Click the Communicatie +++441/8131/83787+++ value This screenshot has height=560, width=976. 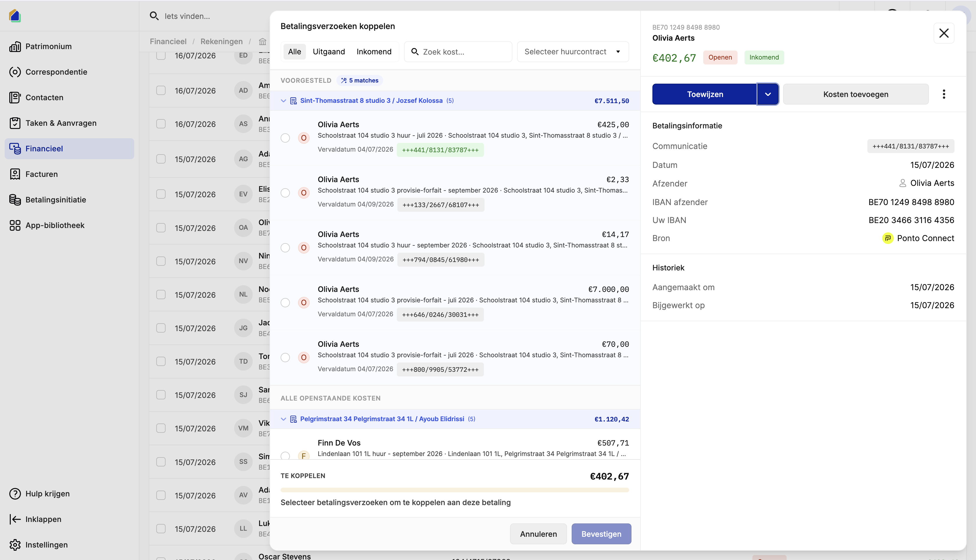(910, 146)
